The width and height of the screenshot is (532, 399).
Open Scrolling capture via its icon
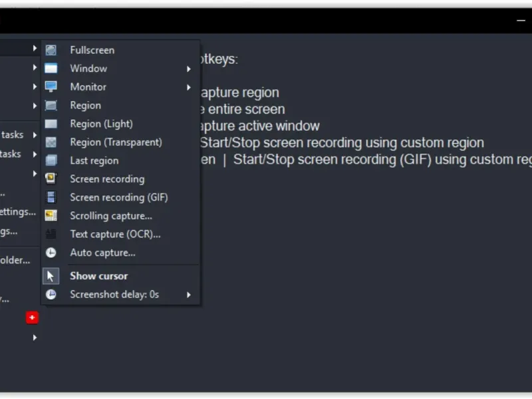(x=51, y=215)
